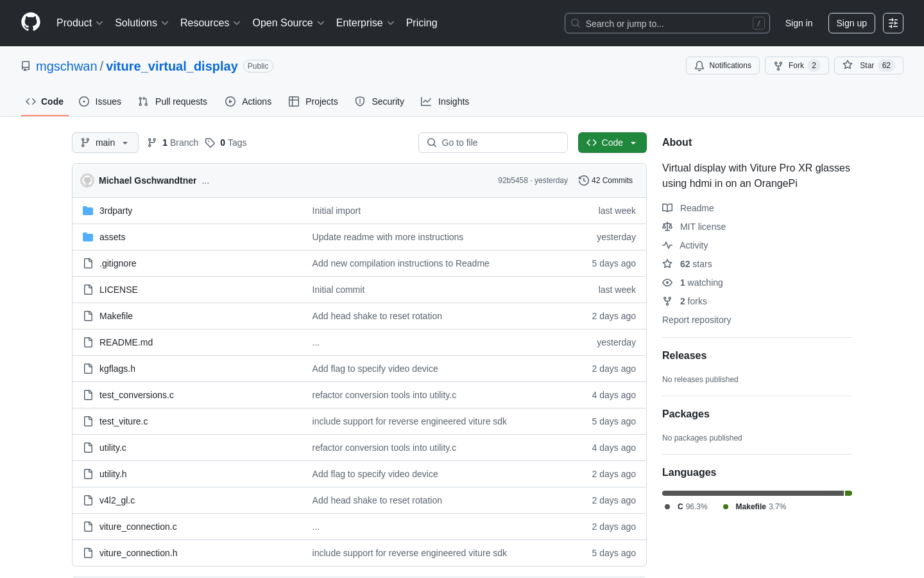Click the scale icon next to MIT license
The width and height of the screenshot is (924, 578).
click(x=667, y=227)
